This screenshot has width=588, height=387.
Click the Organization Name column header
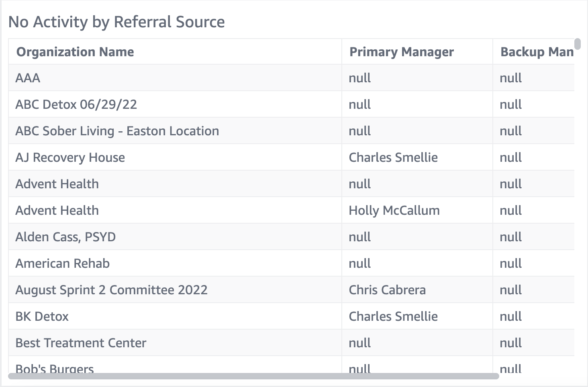tap(75, 52)
